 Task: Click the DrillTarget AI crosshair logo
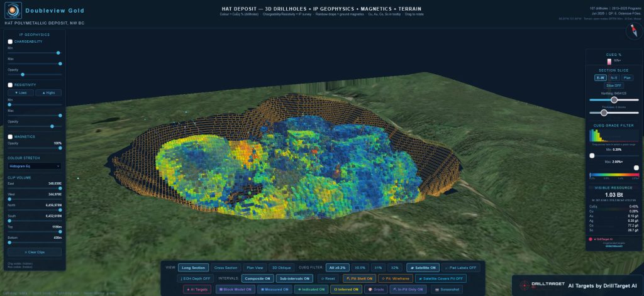pos(524,285)
